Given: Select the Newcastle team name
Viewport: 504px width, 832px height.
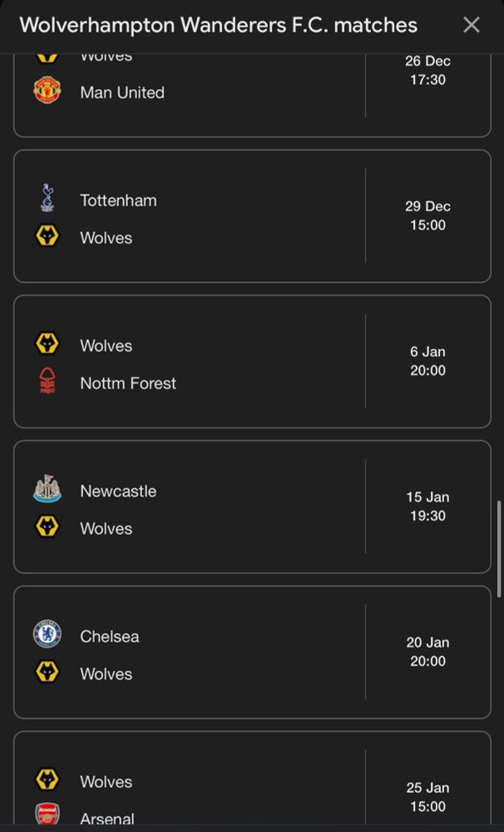Looking at the screenshot, I should (x=118, y=492).
